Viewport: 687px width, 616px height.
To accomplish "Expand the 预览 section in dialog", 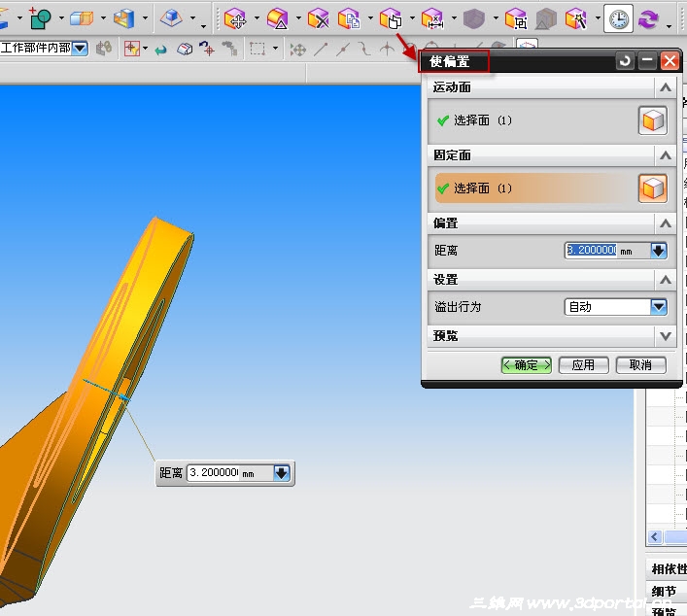I will pos(666,336).
